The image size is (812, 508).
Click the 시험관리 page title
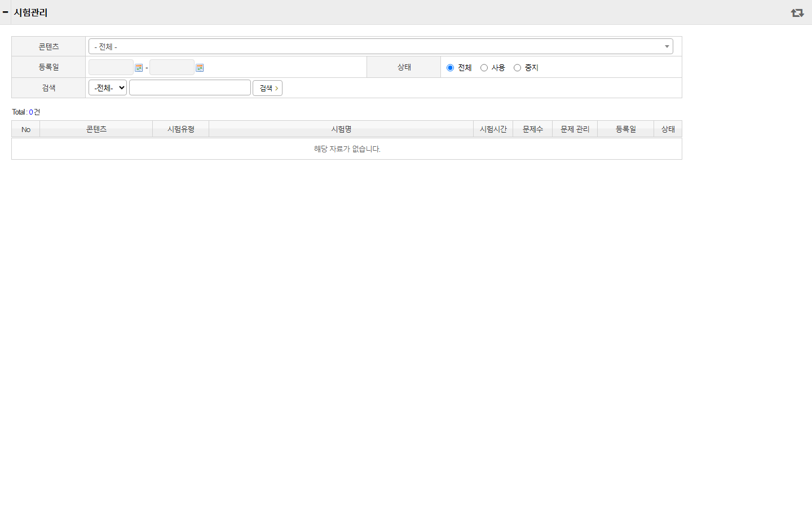tap(30, 12)
